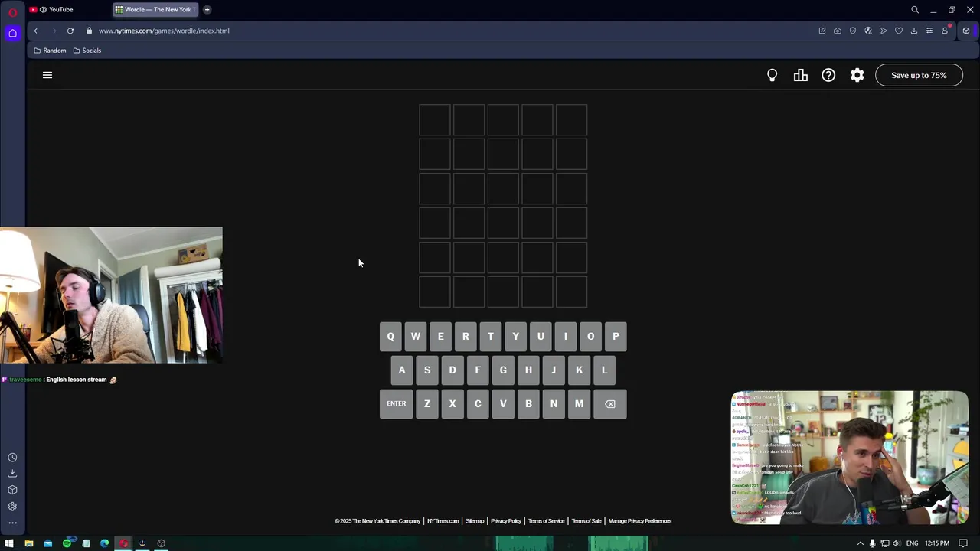Click the taskbar clock showing 12:15 PM
Viewport: 980px width, 551px height.
(937, 543)
